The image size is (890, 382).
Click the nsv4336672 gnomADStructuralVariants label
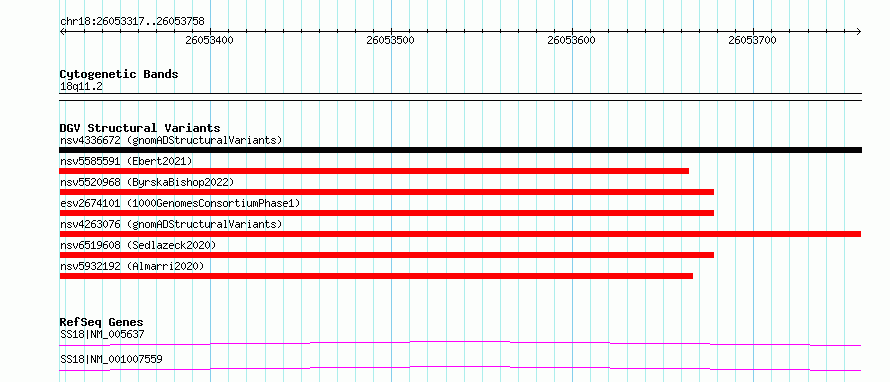(171, 140)
